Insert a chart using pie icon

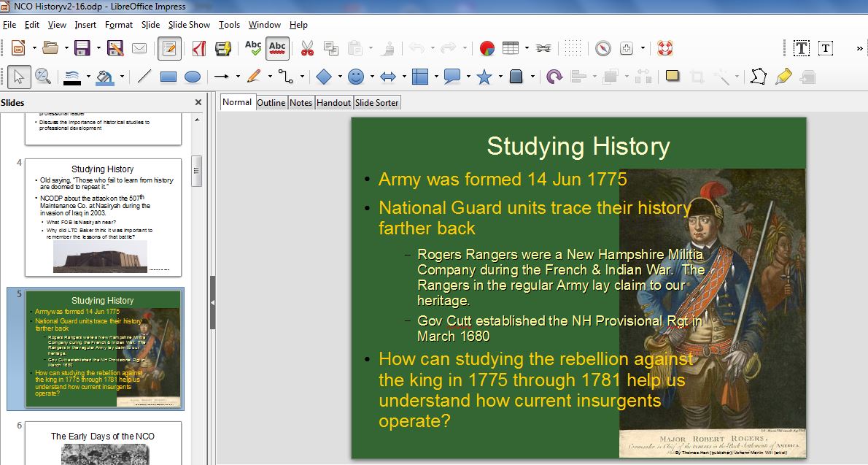pyautogui.click(x=487, y=49)
